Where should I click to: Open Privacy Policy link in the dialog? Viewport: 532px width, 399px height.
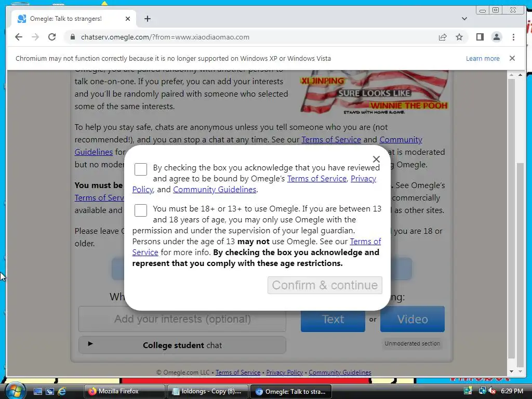(x=363, y=179)
